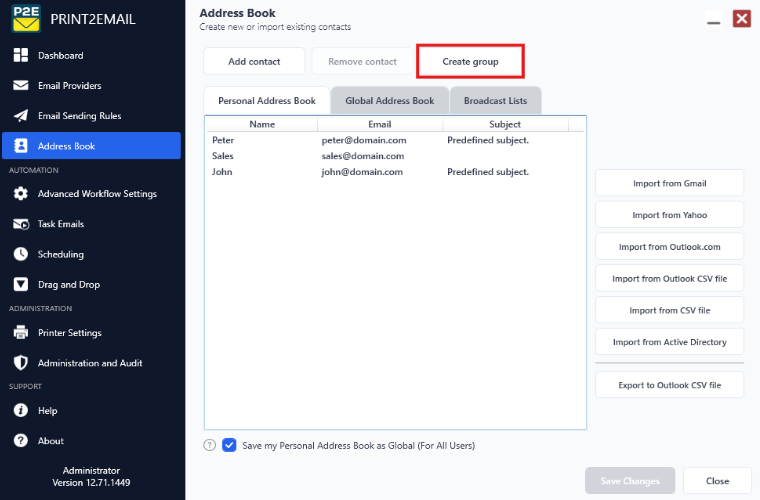Click the Remove contact button
760x500 pixels.
tap(362, 62)
